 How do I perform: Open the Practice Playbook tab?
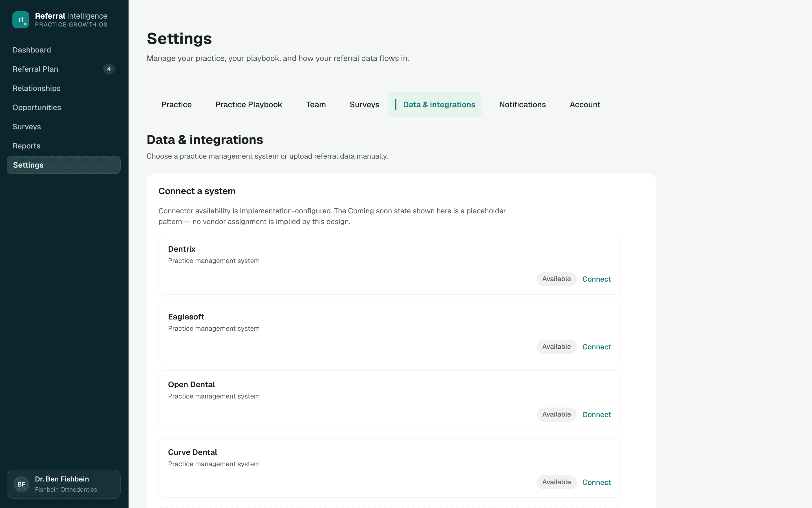249,104
